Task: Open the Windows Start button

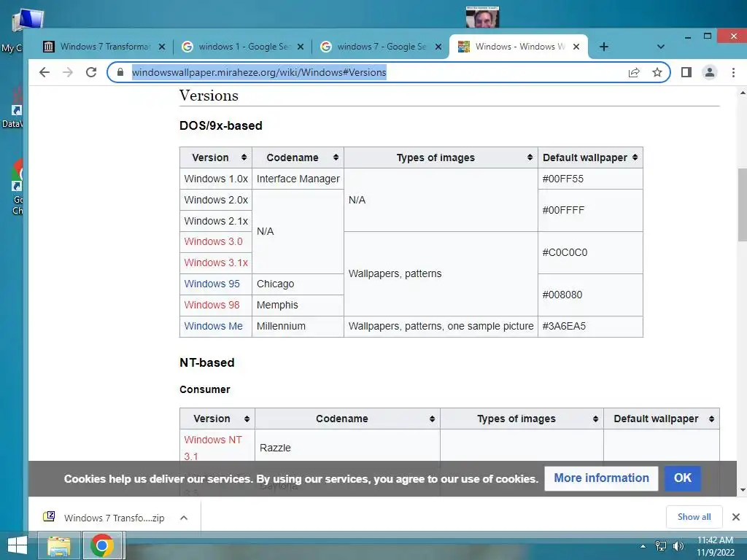Action: (18, 545)
